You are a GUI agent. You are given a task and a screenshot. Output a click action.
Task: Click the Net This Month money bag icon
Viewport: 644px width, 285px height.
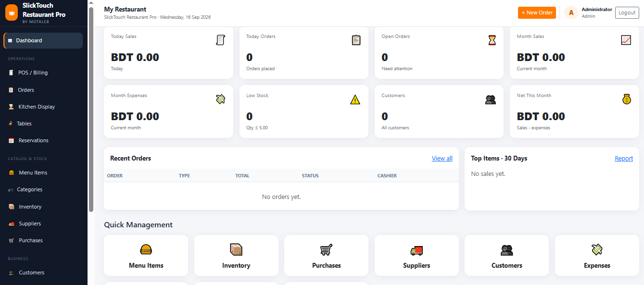coord(626,99)
